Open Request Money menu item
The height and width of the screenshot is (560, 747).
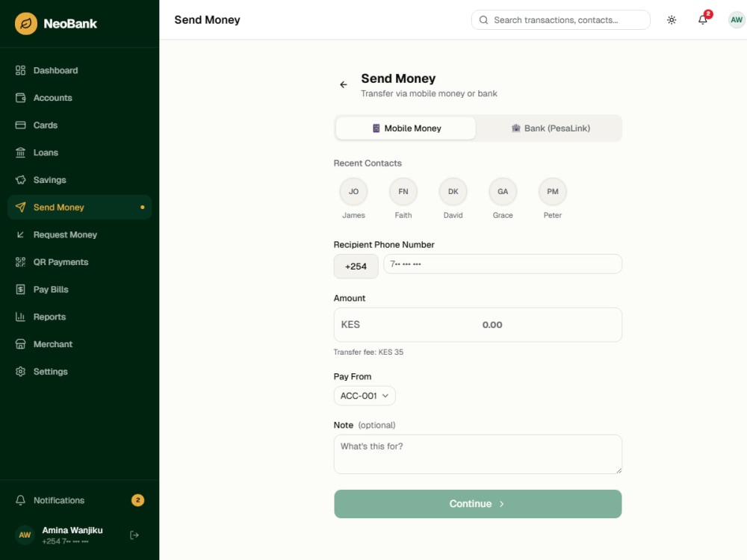click(x=80, y=234)
